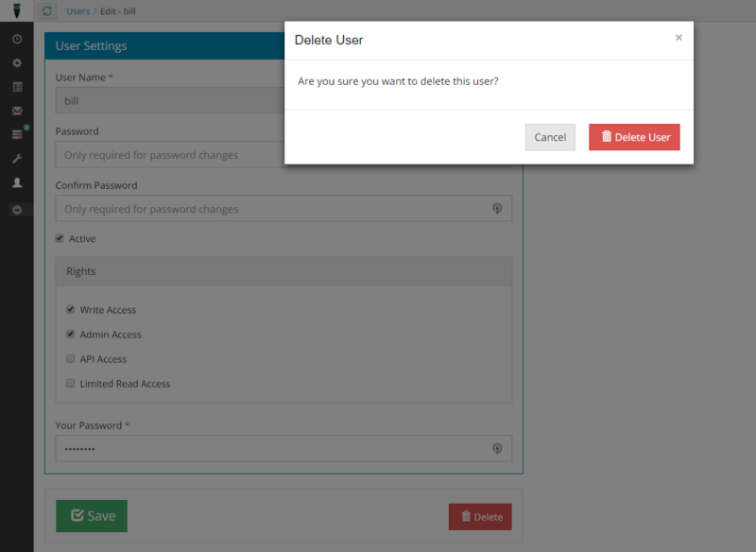This screenshot has height=552, width=756.
Task: Click the trash icon on the Delete button
Action: (x=464, y=516)
